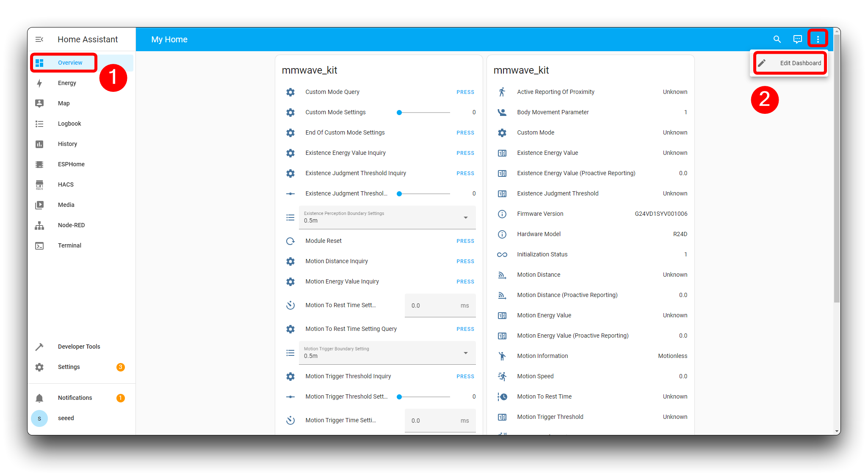Open the seeed user profile avatar
Viewport: 868px width, 476px height.
[39, 418]
